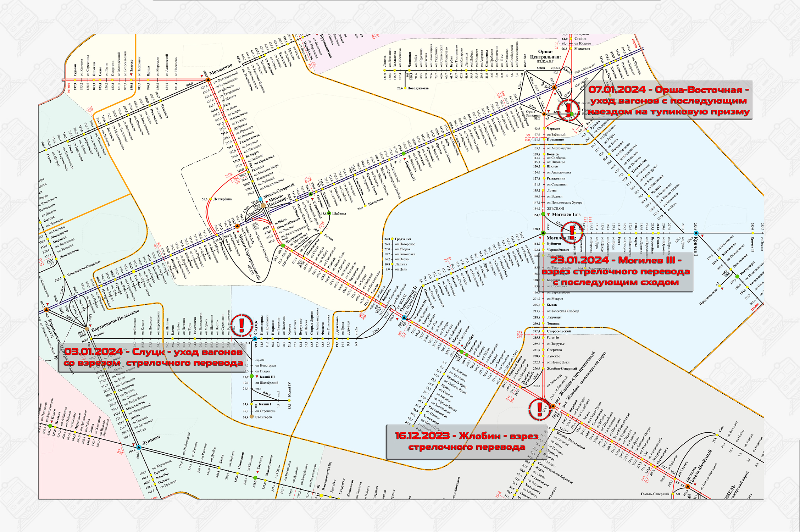Image resolution: width=800 pixels, height=532 pixels.
Task: Open the 23.01.2024 Могилев III incident caption
Action: click(x=616, y=271)
